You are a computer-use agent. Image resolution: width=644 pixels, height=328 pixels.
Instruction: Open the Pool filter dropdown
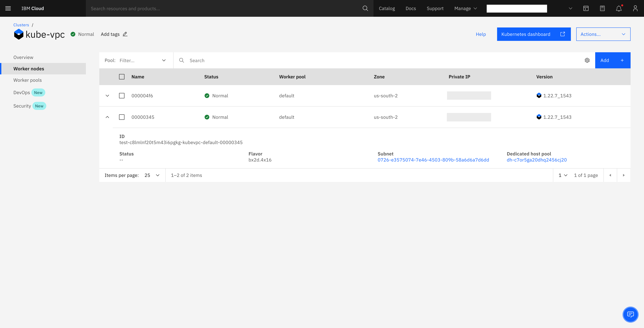[x=136, y=60]
